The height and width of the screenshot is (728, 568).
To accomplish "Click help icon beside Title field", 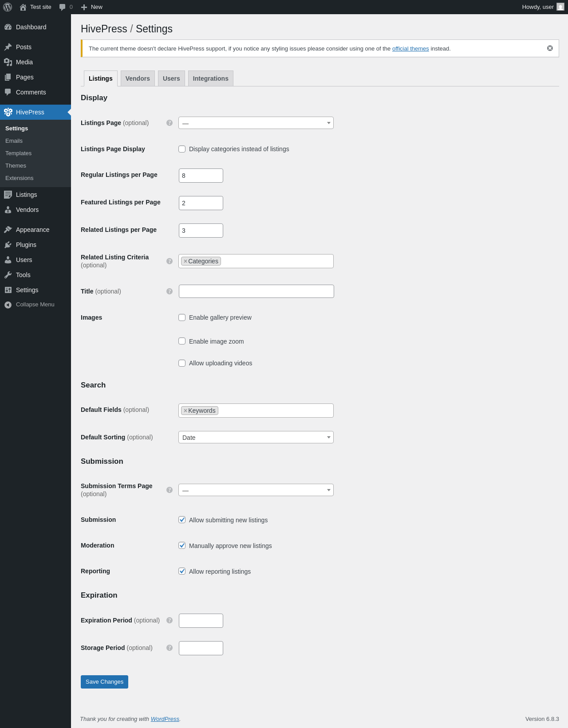I will pyautogui.click(x=170, y=291).
